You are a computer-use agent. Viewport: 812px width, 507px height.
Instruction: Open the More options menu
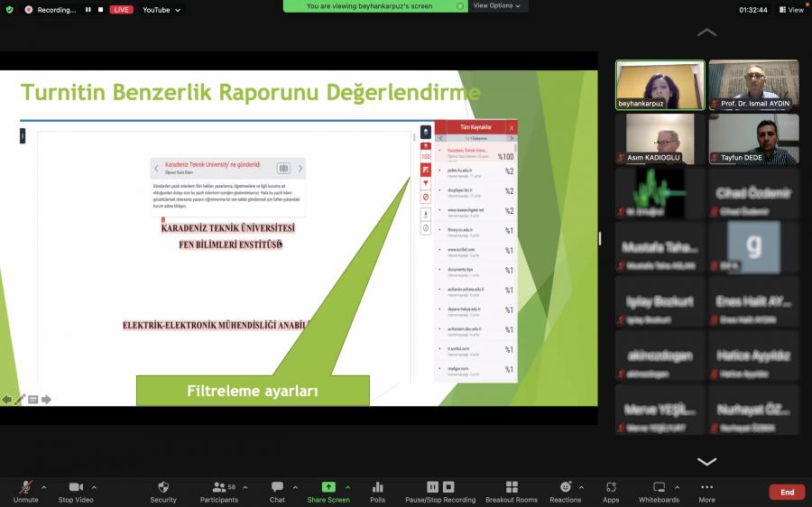pyautogui.click(x=706, y=492)
